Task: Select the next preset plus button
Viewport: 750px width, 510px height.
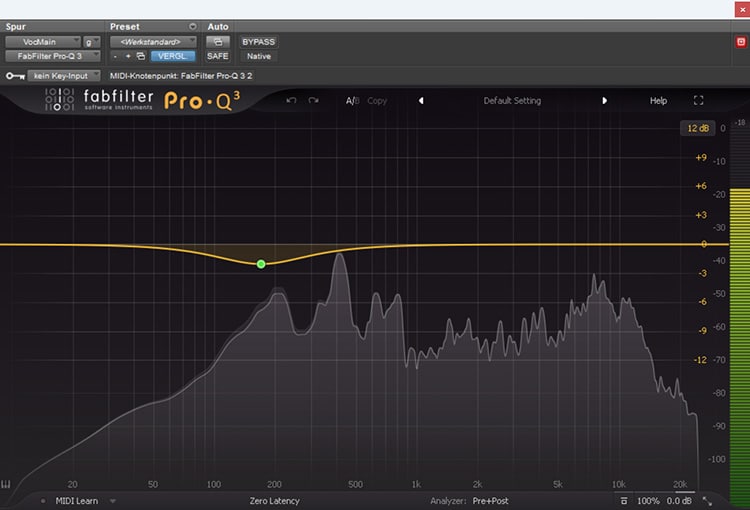Action: (128, 56)
